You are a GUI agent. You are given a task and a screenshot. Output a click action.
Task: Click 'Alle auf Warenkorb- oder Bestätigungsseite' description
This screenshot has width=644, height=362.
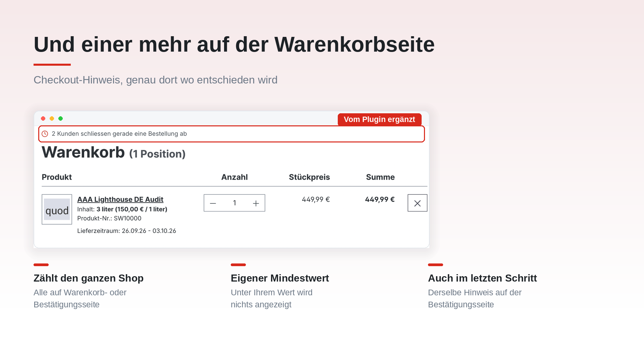point(80,299)
